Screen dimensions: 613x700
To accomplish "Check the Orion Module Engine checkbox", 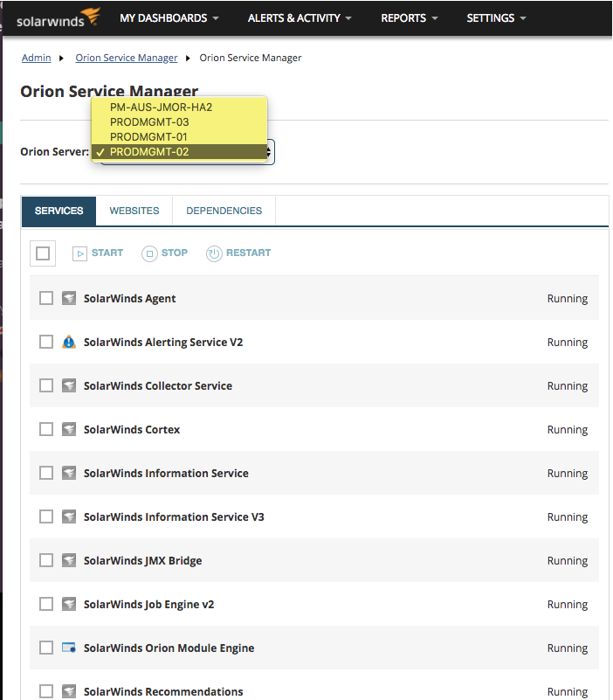I will pyautogui.click(x=46, y=648).
